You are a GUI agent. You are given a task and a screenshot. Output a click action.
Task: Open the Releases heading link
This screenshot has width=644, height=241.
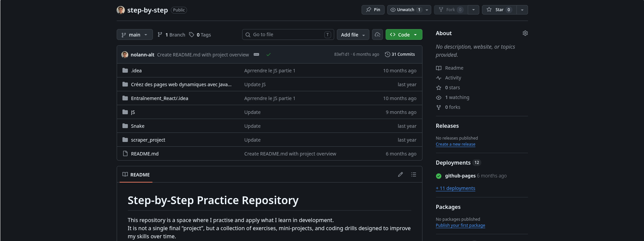447,126
